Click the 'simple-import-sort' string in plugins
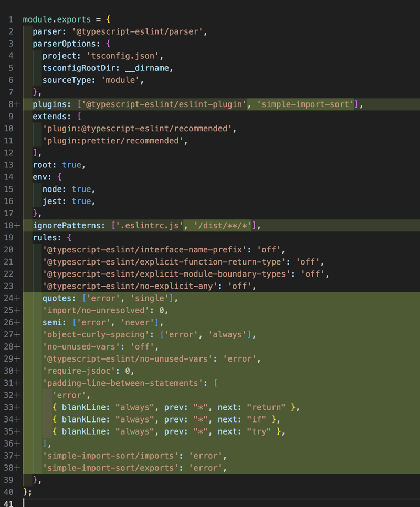 click(x=305, y=104)
